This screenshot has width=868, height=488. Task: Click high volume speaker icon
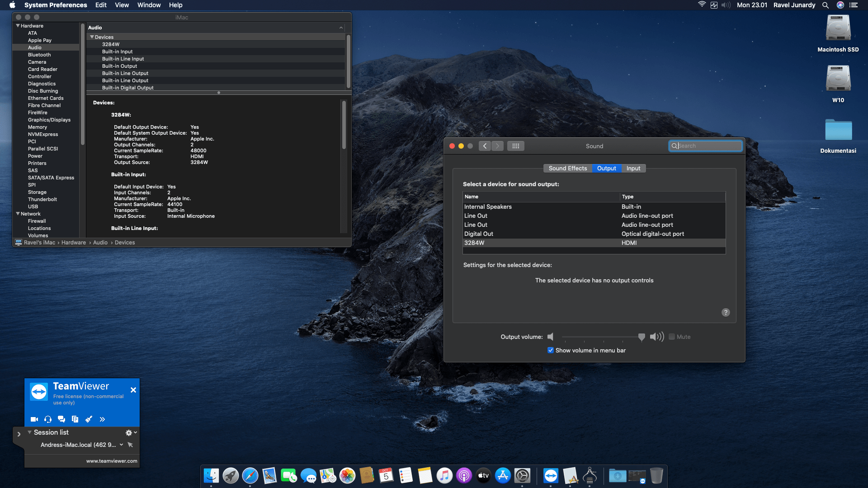pos(657,337)
